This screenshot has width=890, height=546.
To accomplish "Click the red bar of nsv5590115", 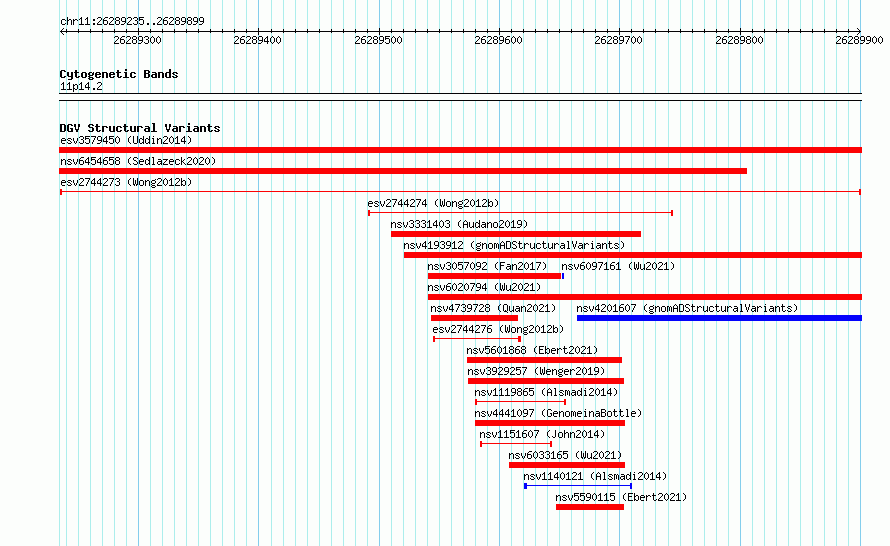I will click(x=590, y=507).
